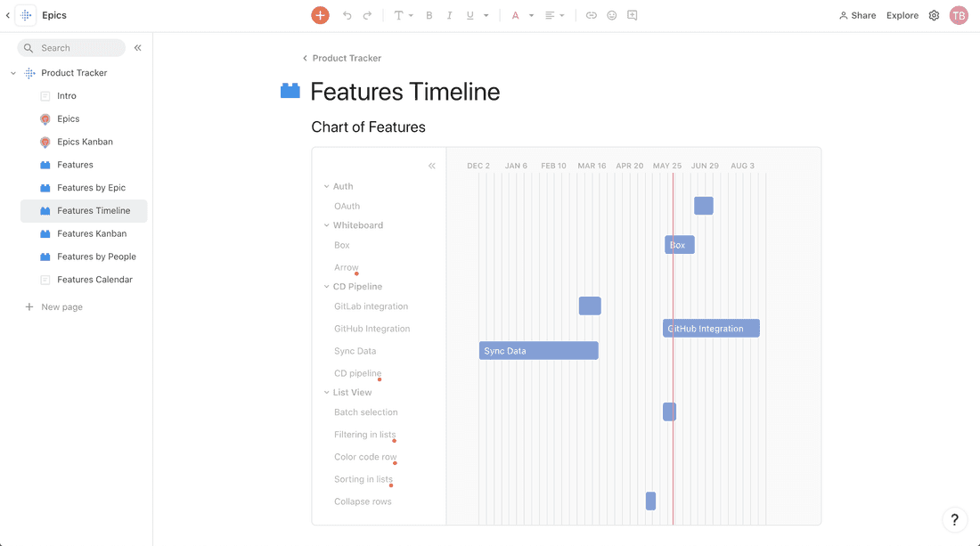Click the Share button

coord(857,15)
